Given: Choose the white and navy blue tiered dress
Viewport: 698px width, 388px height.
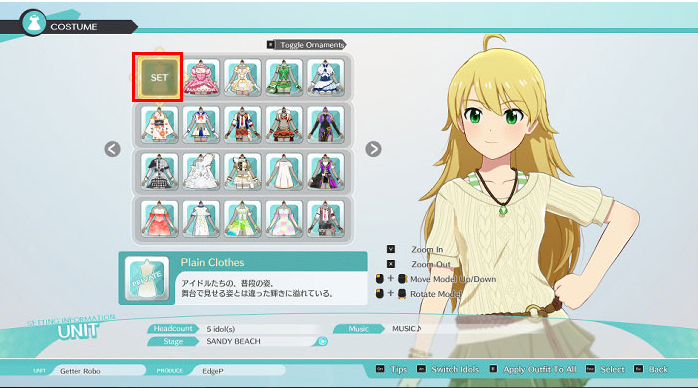Looking at the screenshot, I should pos(325,77).
